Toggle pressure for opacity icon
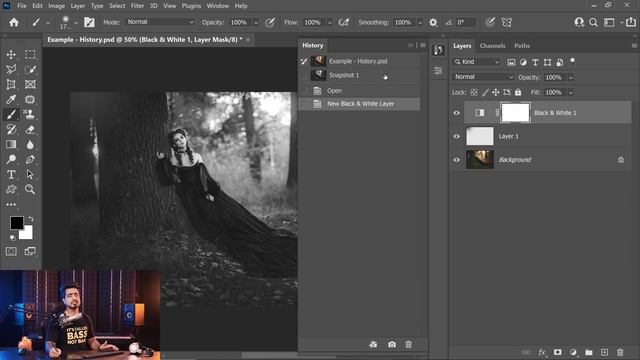 270,22
